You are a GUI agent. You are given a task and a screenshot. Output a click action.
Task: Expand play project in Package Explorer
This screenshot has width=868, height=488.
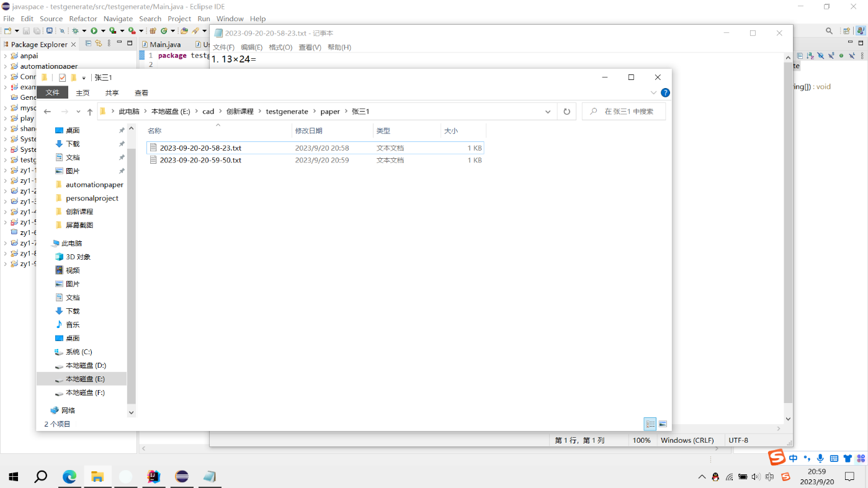(6, 118)
